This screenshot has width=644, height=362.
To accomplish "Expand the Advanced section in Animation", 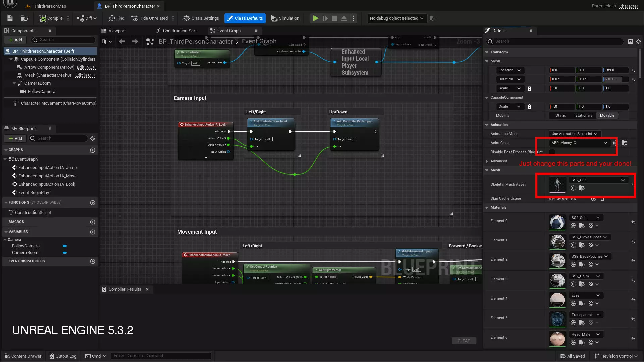I will (x=487, y=161).
